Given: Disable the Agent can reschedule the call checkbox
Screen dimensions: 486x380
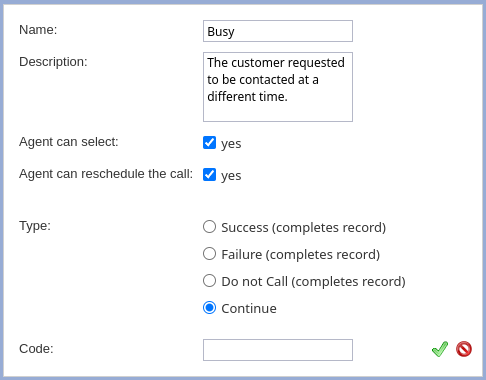Looking at the screenshot, I should pyautogui.click(x=209, y=175).
